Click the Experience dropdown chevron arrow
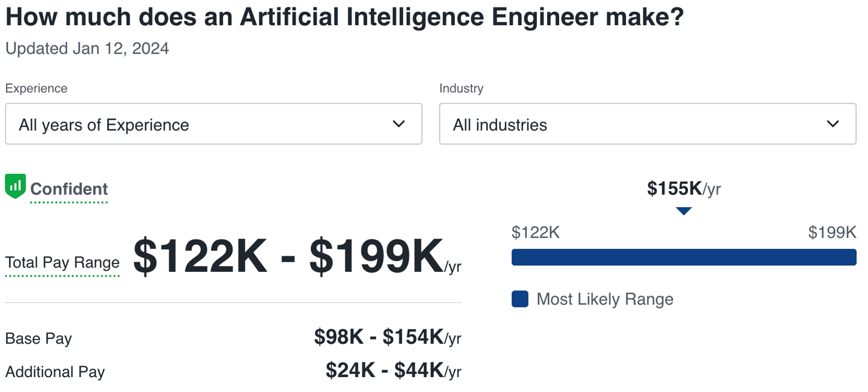This screenshot has width=868, height=392. [398, 124]
